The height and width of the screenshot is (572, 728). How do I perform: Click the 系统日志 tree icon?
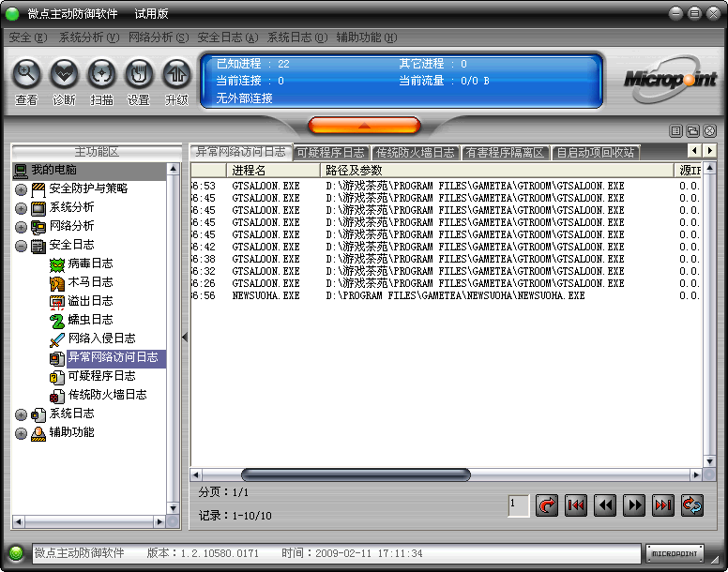(38, 414)
